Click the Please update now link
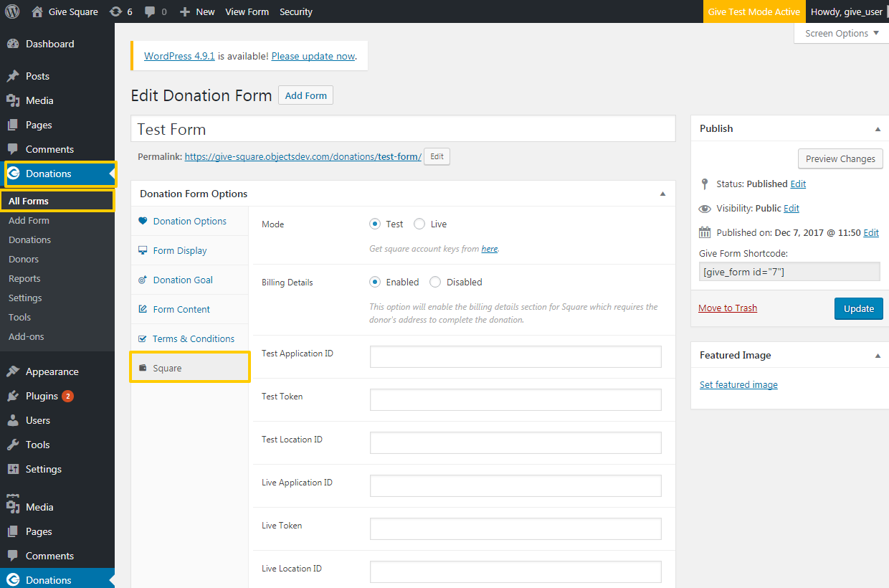The width and height of the screenshot is (889, 588). (x=313, y=56)
